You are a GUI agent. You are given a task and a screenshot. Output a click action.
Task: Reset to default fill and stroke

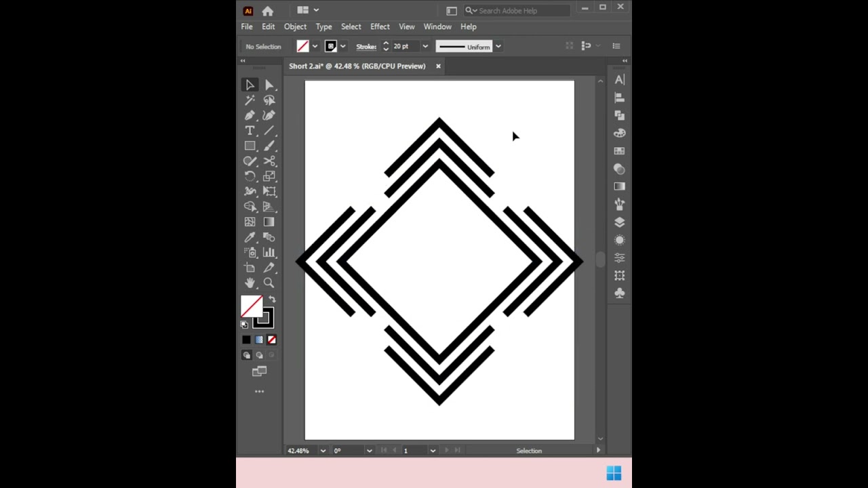244,325
